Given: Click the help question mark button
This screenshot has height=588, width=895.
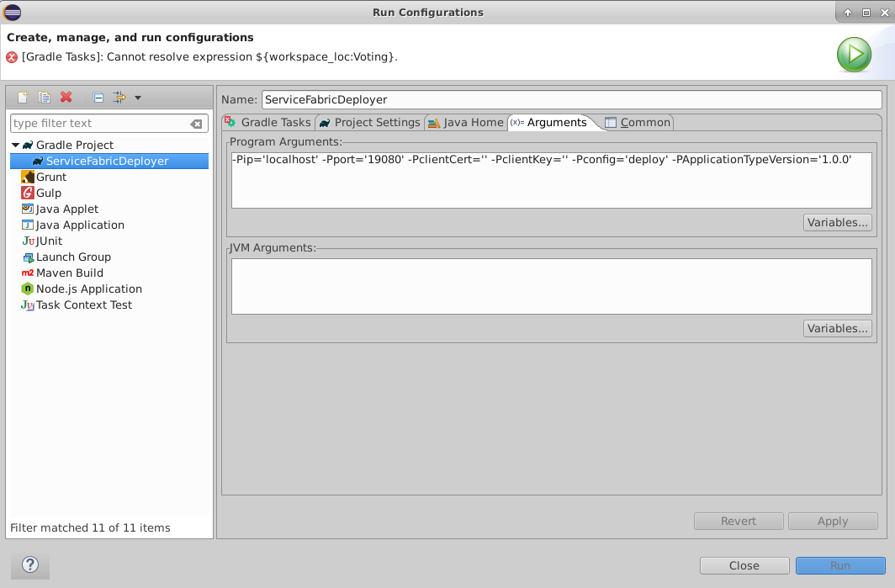Looking at the screenshot, I should coord(29,565).
